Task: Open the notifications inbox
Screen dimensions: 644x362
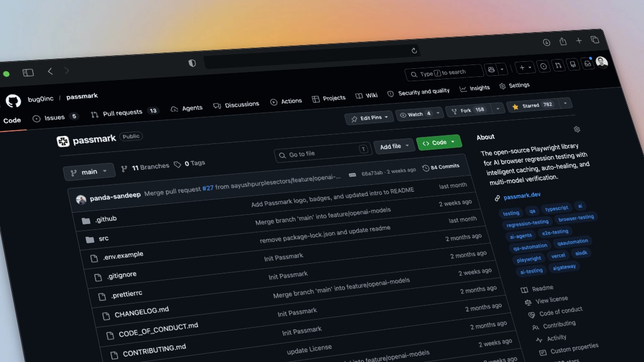Action: click(x=588, y=63)
